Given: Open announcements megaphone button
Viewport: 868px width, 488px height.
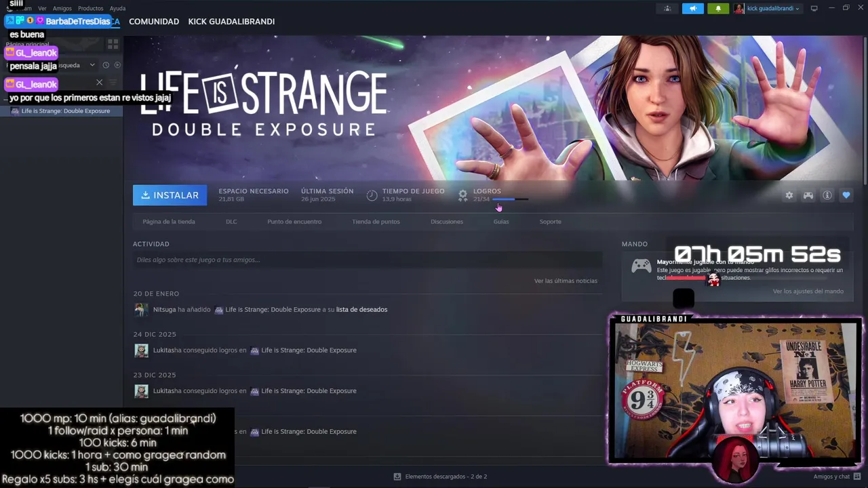Looking at the screenshot, I should click(x=692, y=9).
